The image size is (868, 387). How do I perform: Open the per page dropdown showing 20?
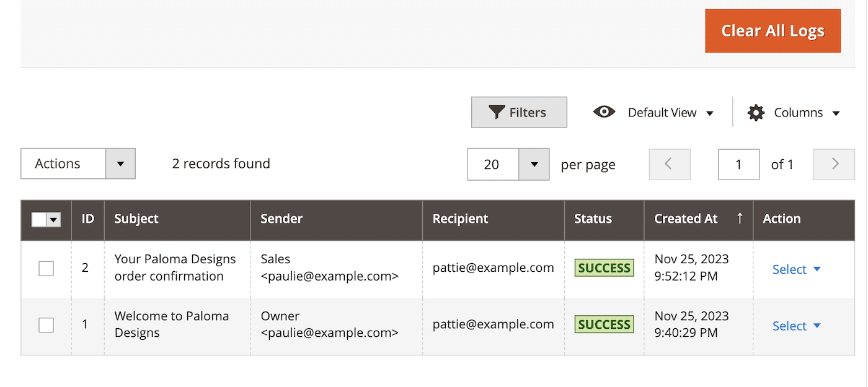point(534,164)
